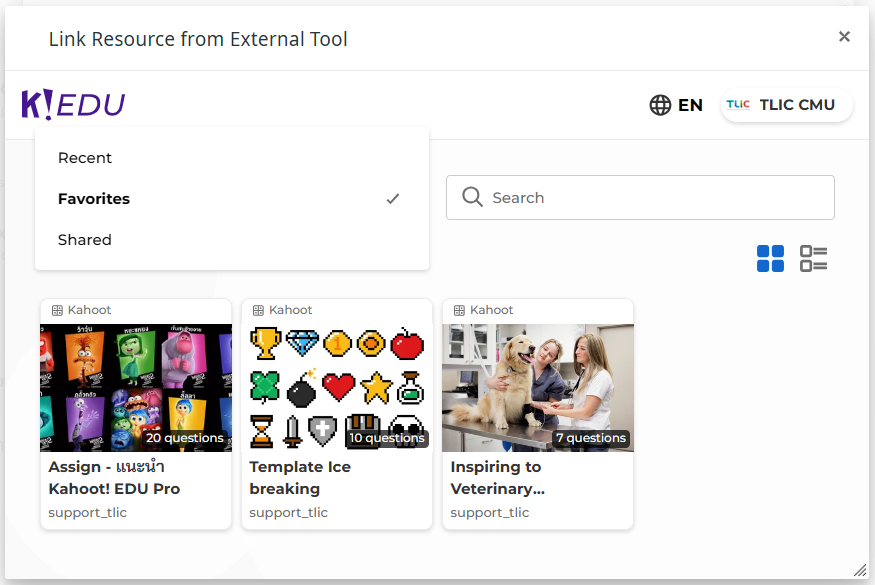875x585 pixels.
Task: Open the Inside Out kahoot thumbnail
Action: pyautogui.click(x=136, y=387)
